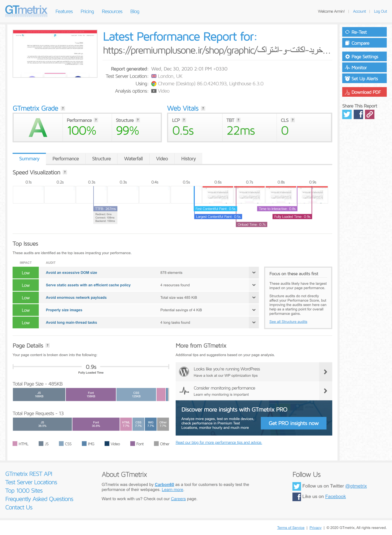
Task: Click help icon next to CLS
Action: click(293, 120)
